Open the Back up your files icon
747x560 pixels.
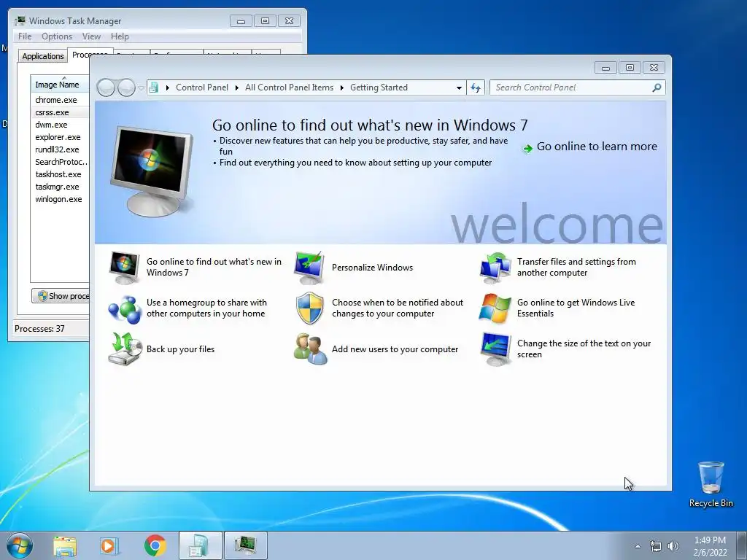tap(125, 349)
